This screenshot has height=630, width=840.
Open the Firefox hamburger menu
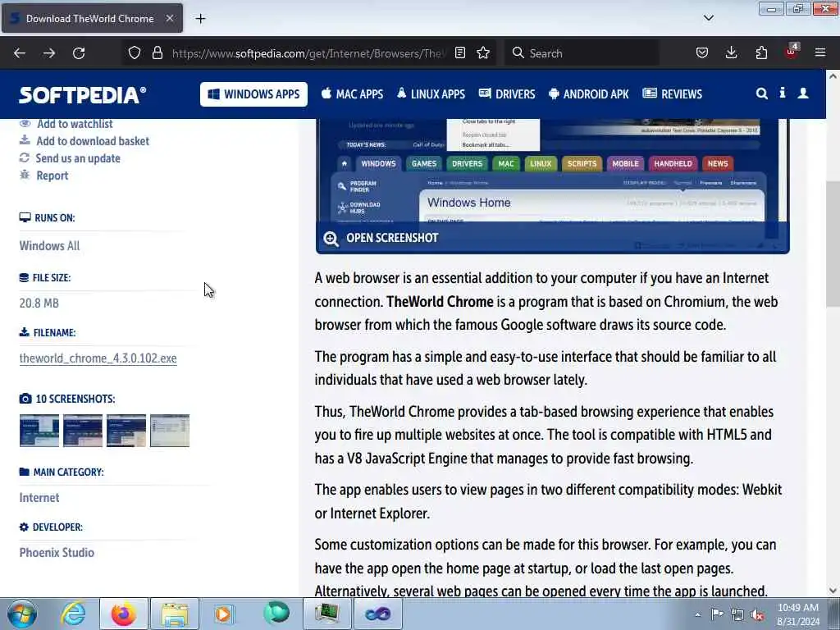pos(820,52)
